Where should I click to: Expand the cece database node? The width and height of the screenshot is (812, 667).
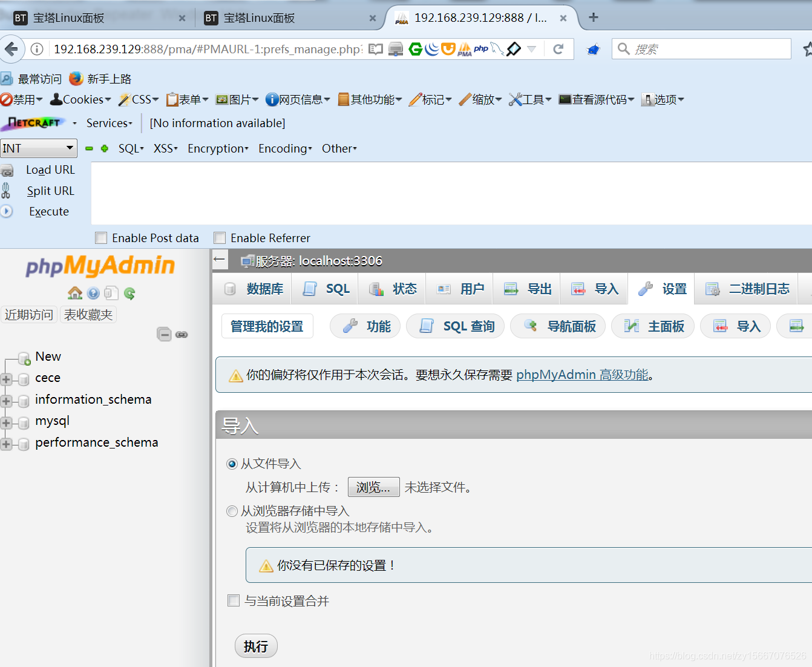(6, 379)
